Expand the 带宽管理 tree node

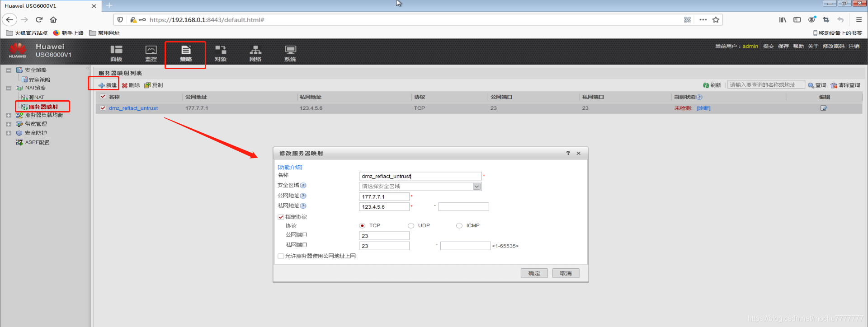9,124
